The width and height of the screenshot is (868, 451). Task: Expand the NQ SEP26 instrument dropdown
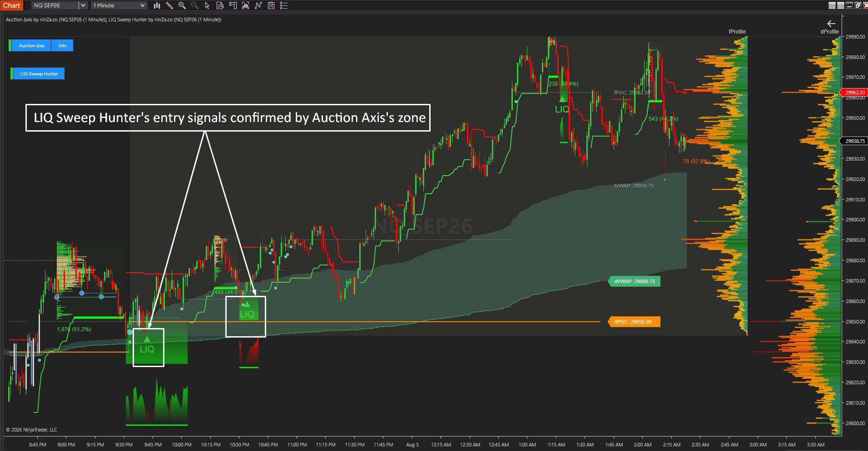[83, 5]
